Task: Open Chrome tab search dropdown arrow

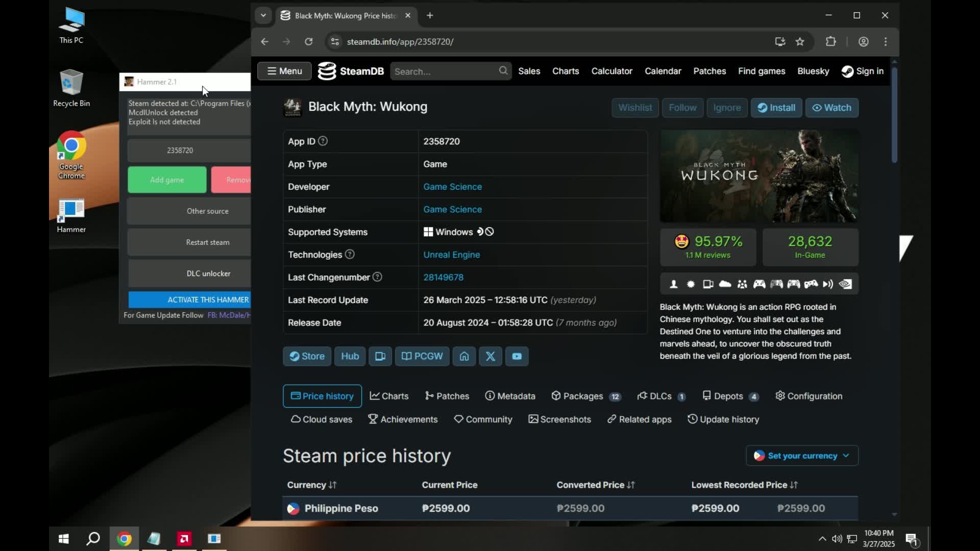Action: 263,15
